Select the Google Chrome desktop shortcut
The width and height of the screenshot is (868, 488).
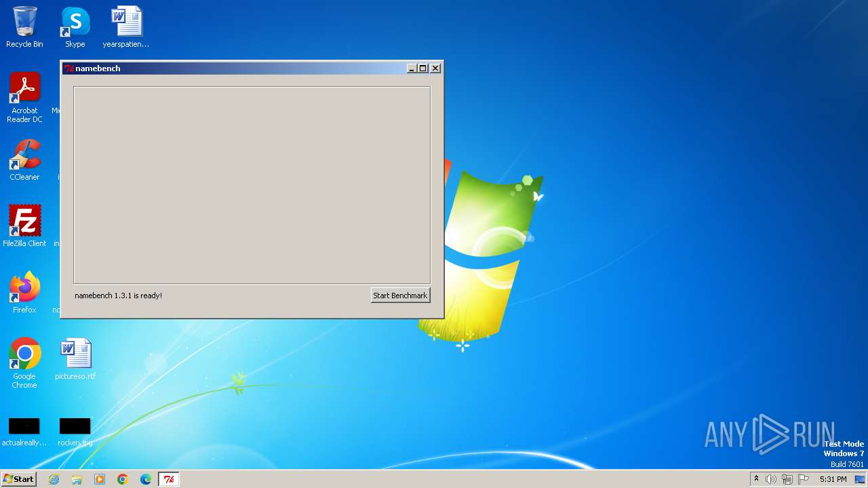[x=24, y=363]
